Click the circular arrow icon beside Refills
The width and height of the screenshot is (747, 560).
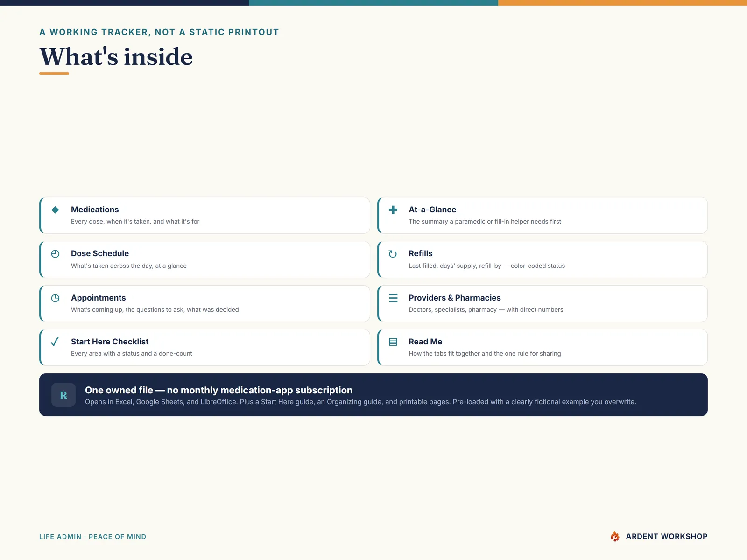pos(393,254)
